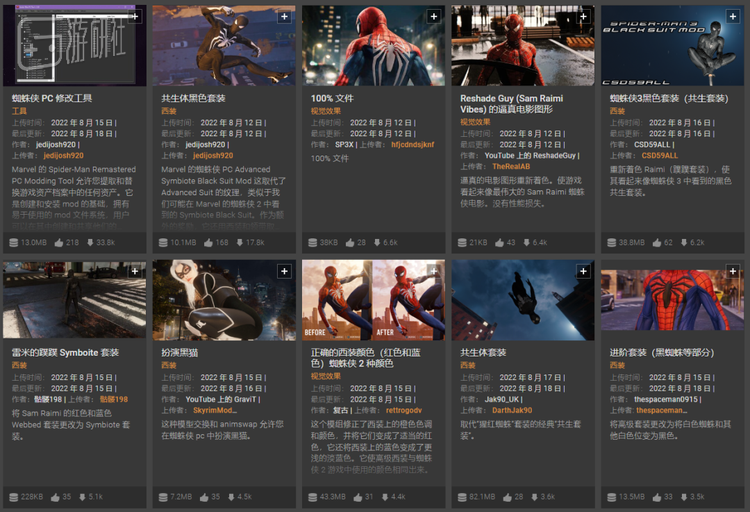The width and height of the screenshot is (750, 512).
Task: Click file size icon showing 43.3MB
Action: click(312, 497)
